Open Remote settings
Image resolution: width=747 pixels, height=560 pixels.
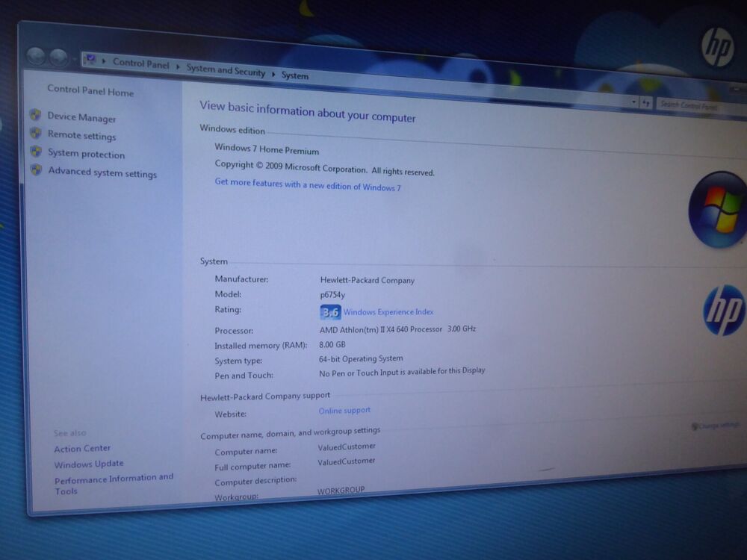(81, 135)
